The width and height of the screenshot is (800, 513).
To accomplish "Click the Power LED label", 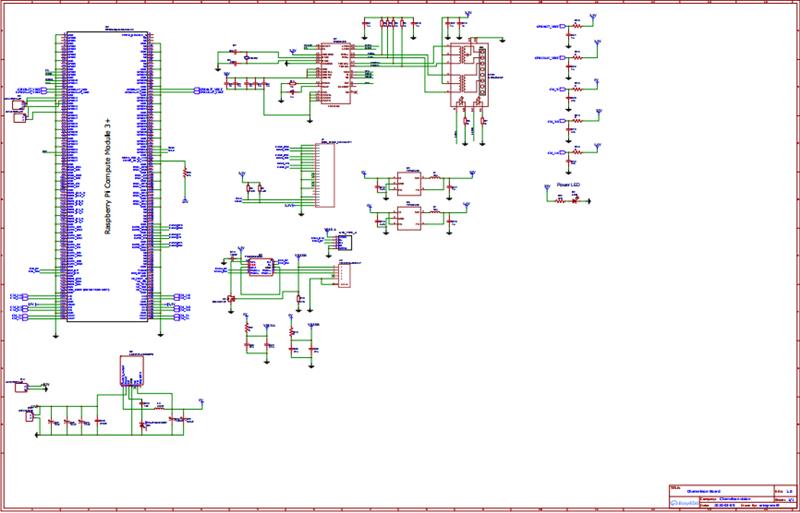I will [568, 185].
